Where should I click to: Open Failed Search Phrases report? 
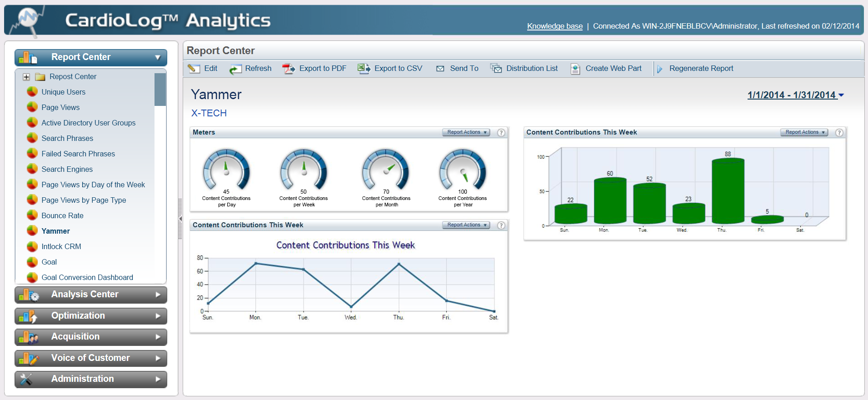78,154
